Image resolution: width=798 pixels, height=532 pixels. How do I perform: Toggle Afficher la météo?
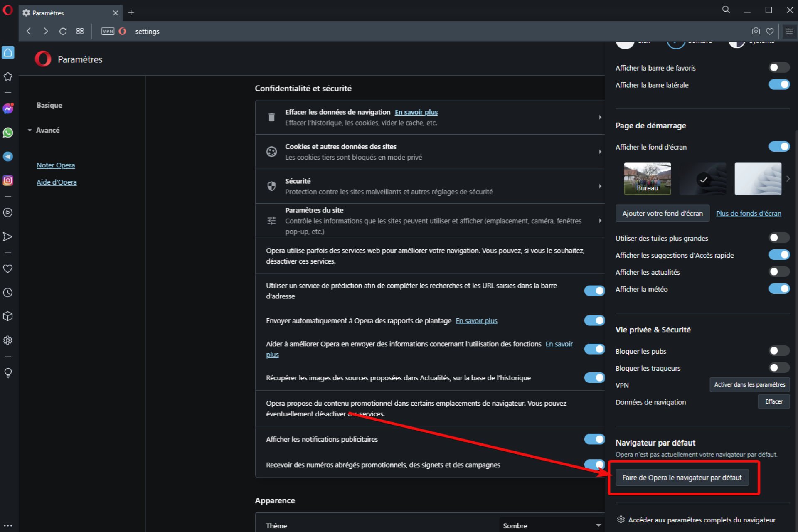click(779, 288)
